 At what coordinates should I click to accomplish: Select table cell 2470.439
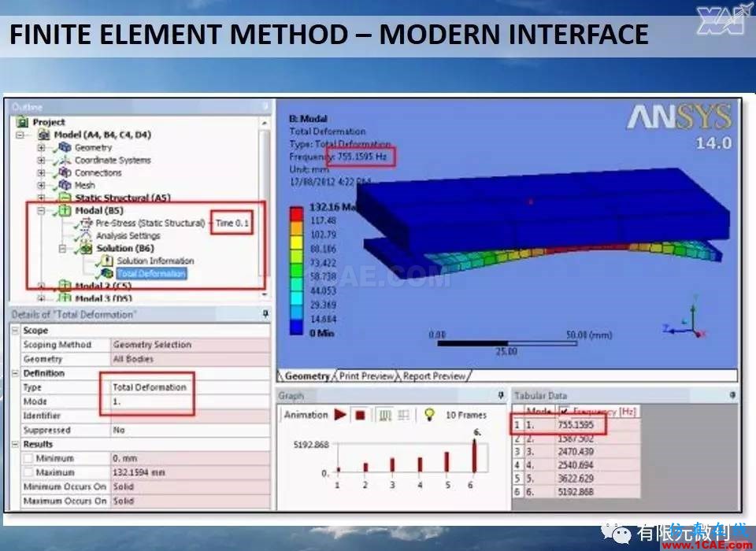(x=598, y=452)
